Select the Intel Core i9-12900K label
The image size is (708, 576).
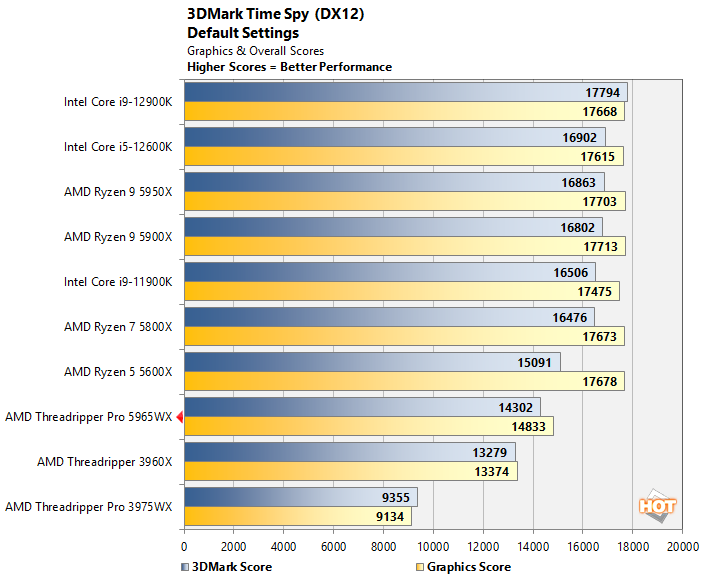tap(118, 102)
